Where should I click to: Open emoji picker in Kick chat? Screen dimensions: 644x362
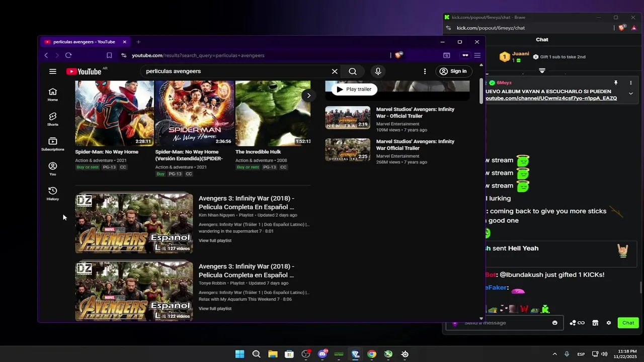point(555,323)
